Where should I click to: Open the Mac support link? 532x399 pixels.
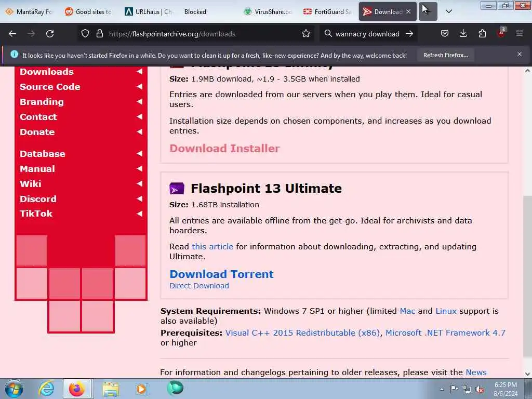click(407, 311)
